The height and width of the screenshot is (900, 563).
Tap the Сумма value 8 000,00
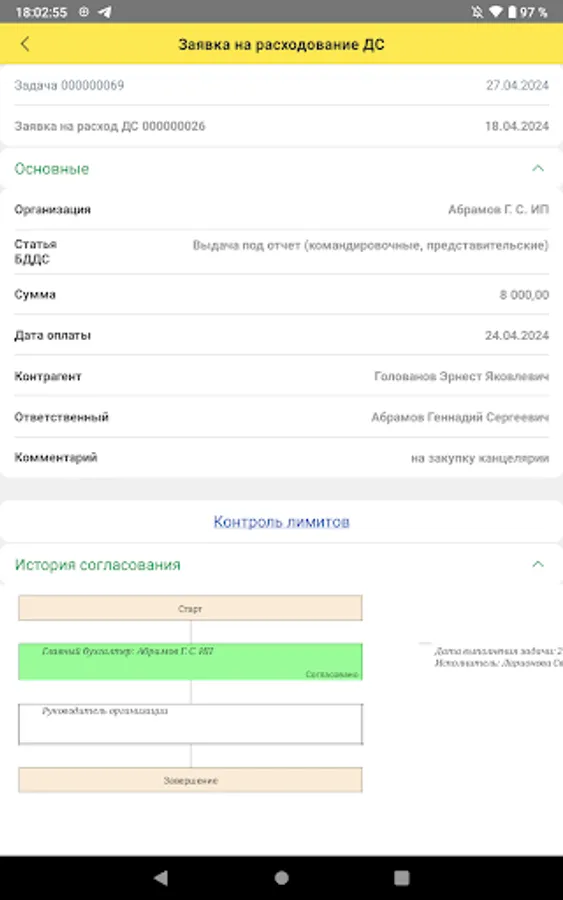pyautogui.click(x=524, y=294)
